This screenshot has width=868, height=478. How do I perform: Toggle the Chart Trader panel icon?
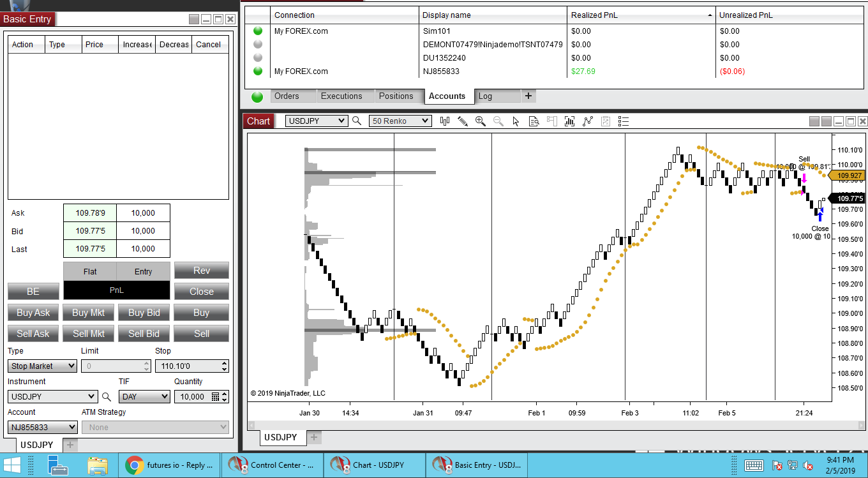[552, 121]
